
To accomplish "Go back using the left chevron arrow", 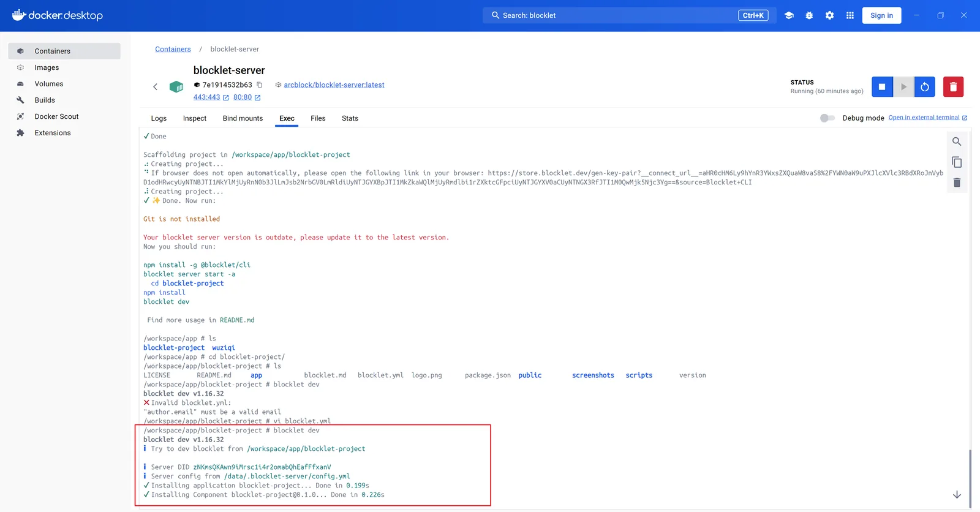I will point(155,87).
